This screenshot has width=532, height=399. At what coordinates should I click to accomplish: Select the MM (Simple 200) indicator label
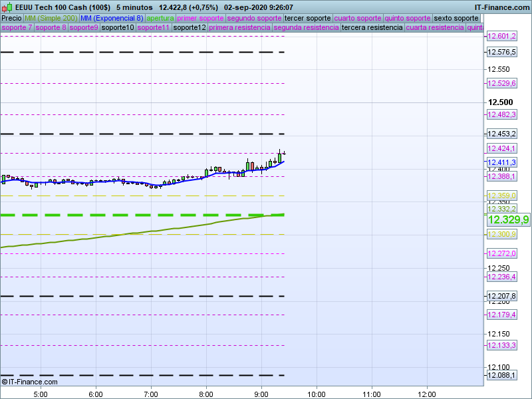tap(51, 18)
